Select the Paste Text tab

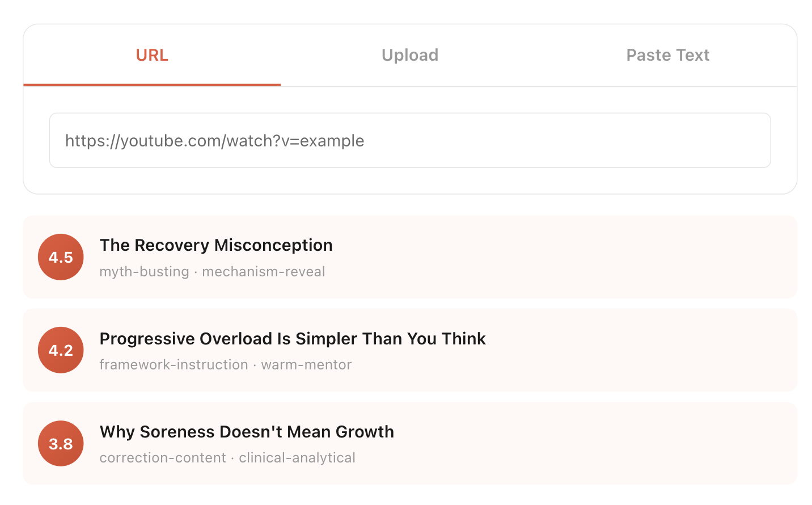[667, 55]
